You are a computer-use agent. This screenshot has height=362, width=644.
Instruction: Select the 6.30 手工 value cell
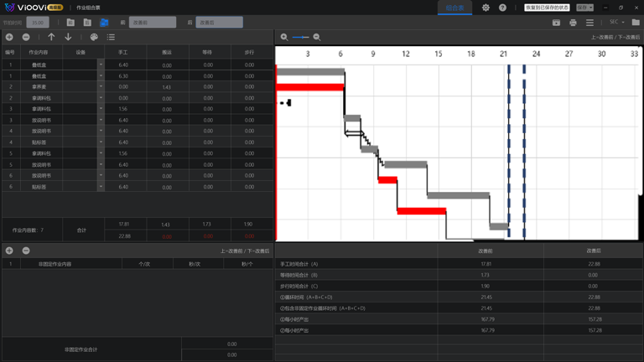point(123,76)
